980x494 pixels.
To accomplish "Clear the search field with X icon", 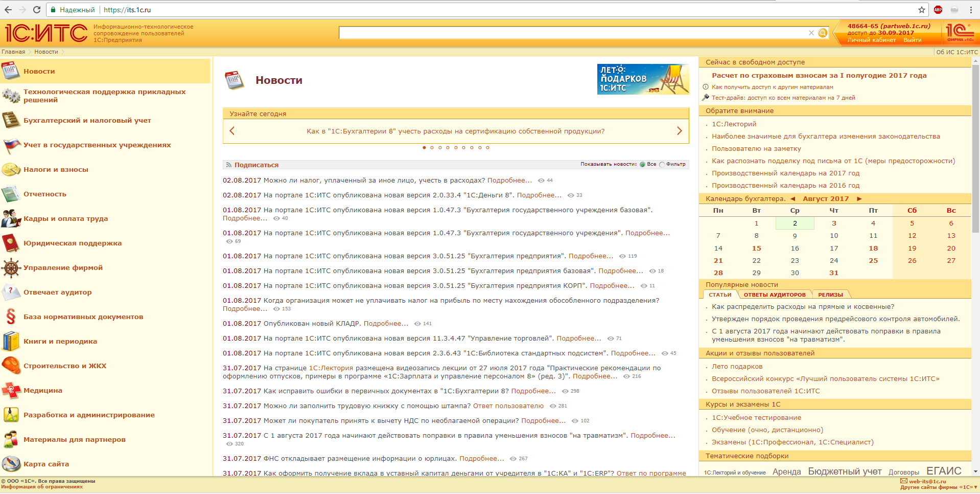I will coord(811,33).
